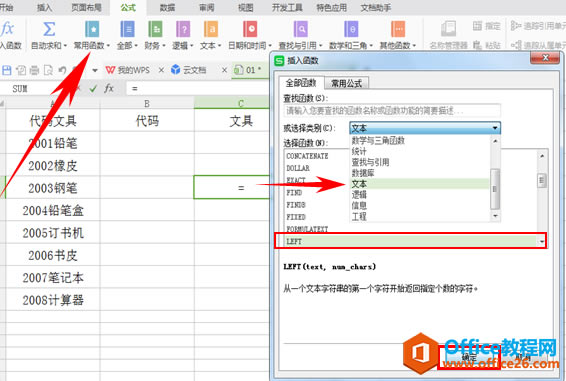Open the 文档助手 ribbon tab
The image size is (566, 381).
pyautogui.click(x=375, y=8)
